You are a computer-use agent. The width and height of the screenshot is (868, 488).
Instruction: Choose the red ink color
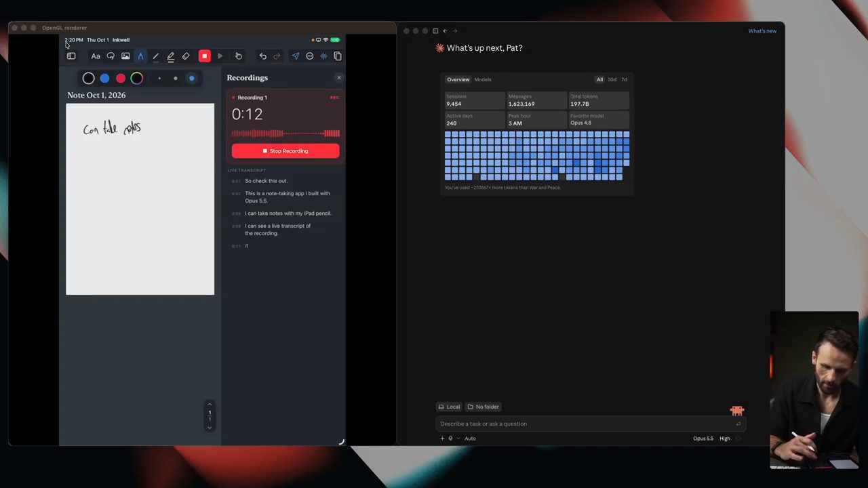point(121,79)
